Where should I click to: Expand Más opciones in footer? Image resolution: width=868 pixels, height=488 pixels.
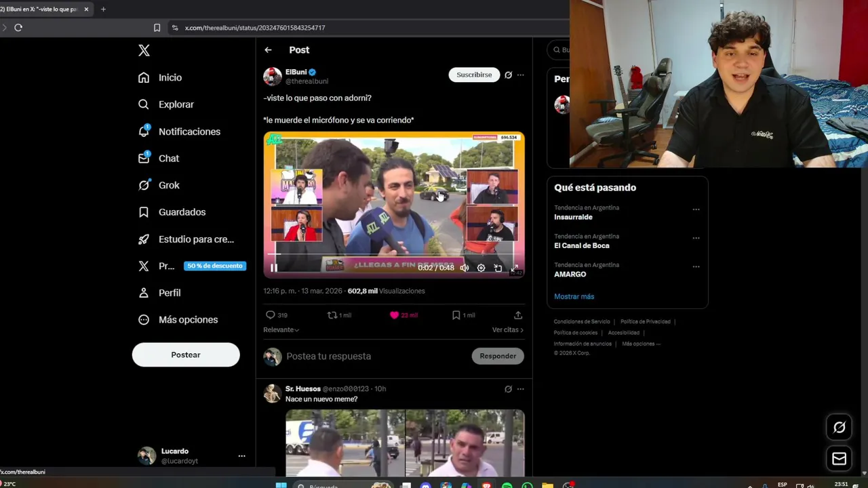641,344
